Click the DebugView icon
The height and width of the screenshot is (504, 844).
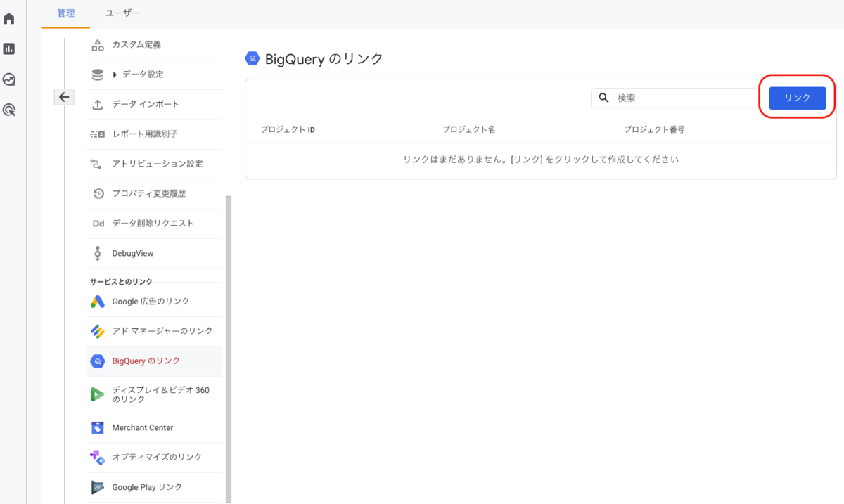pyautogui.click(x=98, y=253)
